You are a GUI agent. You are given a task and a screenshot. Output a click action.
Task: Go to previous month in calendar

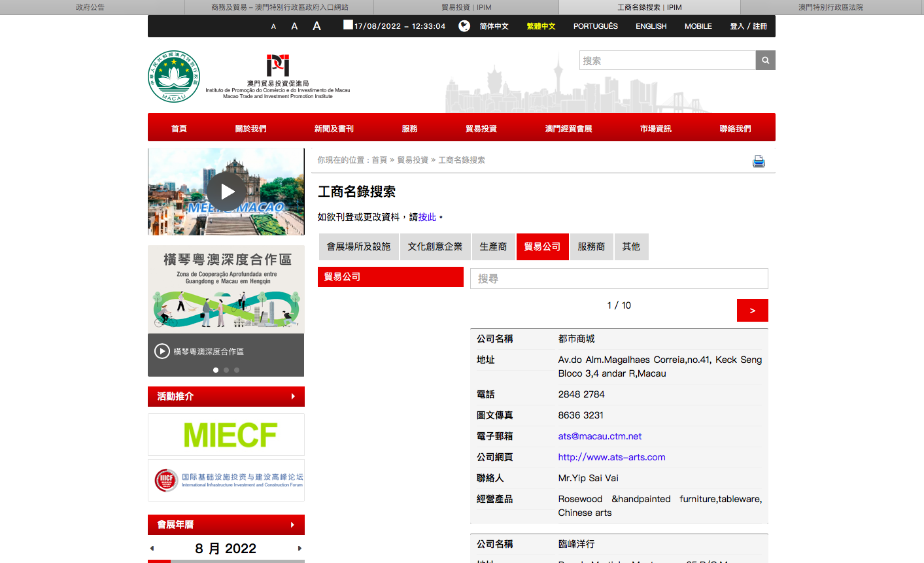pos(152,549)
